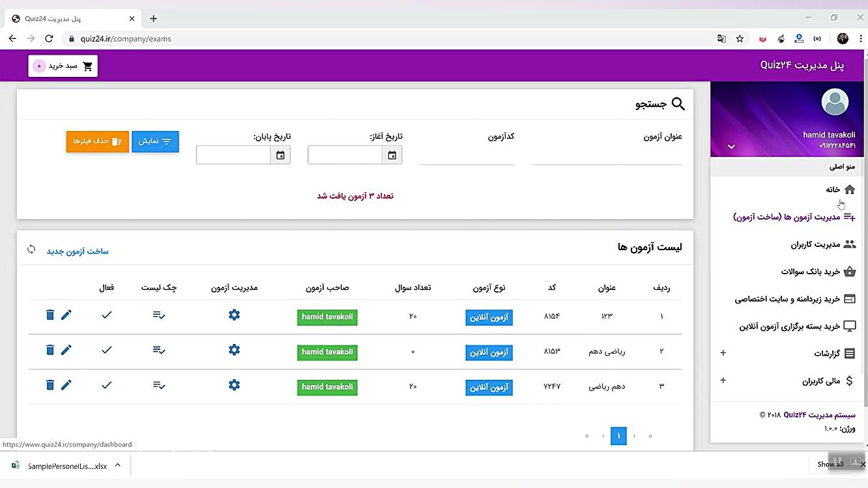Expand the گزارشات section with the plus
The image size is (868, 488).
coord(723,352)
